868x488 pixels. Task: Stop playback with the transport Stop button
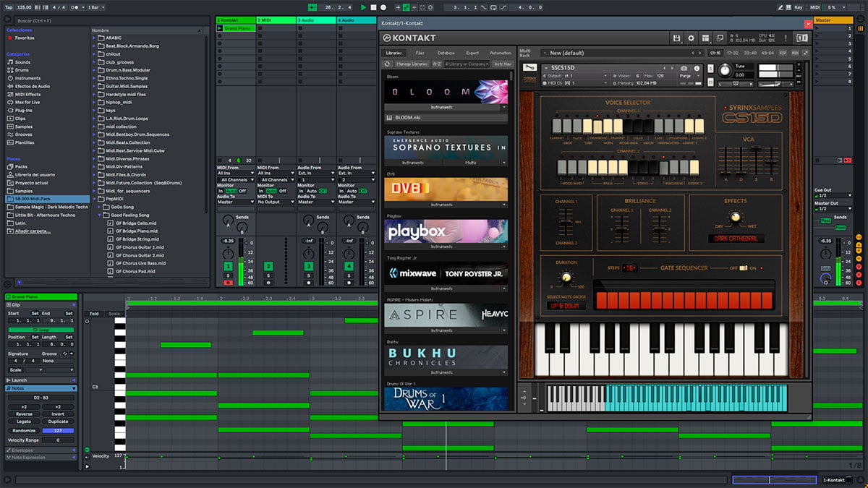tap(373, 7)
